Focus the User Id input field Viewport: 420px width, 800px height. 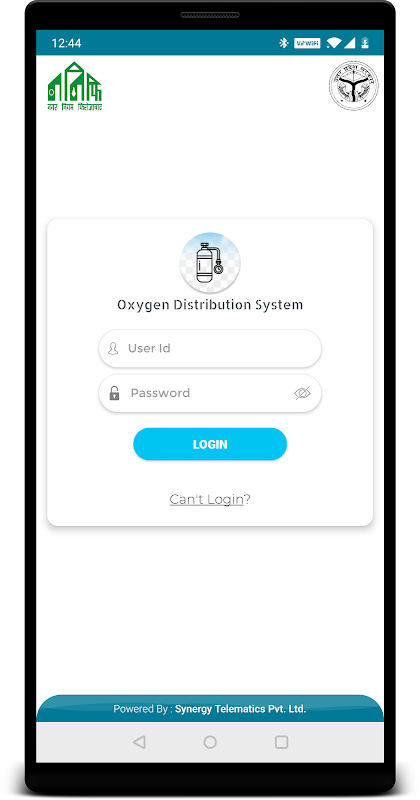coord(210,348)
